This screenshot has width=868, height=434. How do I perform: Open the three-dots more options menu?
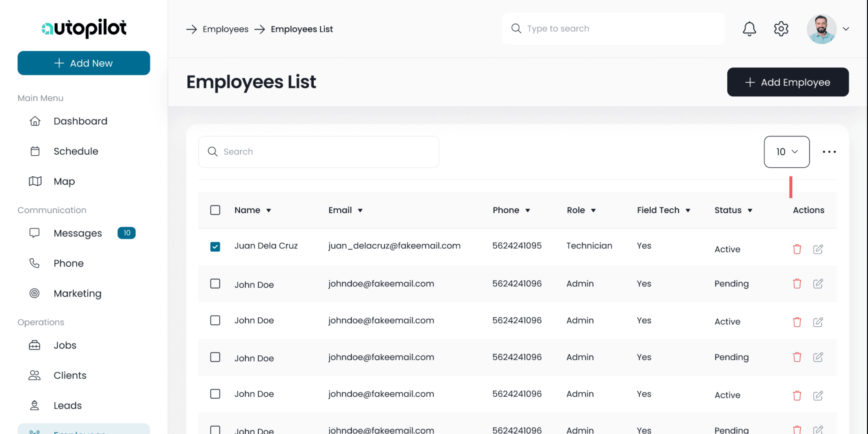(829, 152)
